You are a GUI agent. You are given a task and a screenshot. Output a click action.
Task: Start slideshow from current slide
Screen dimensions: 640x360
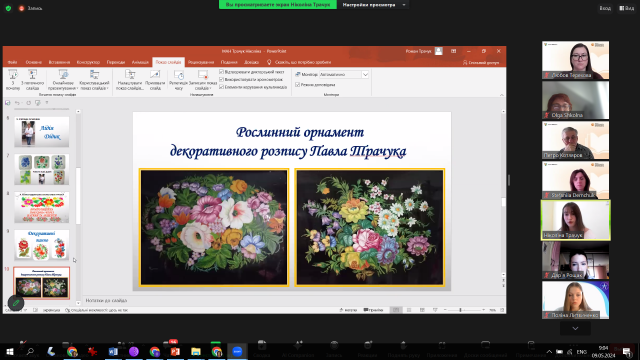pos(32,80)
